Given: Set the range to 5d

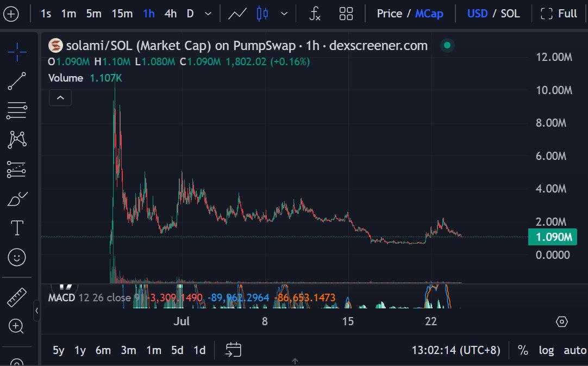Looking at the screenshot, I should tap(177, 350).
